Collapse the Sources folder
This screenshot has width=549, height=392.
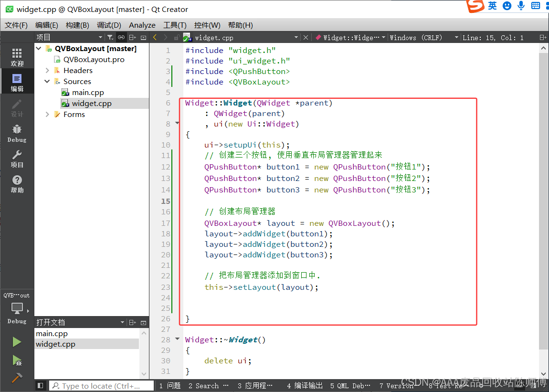tap(47, 81)
